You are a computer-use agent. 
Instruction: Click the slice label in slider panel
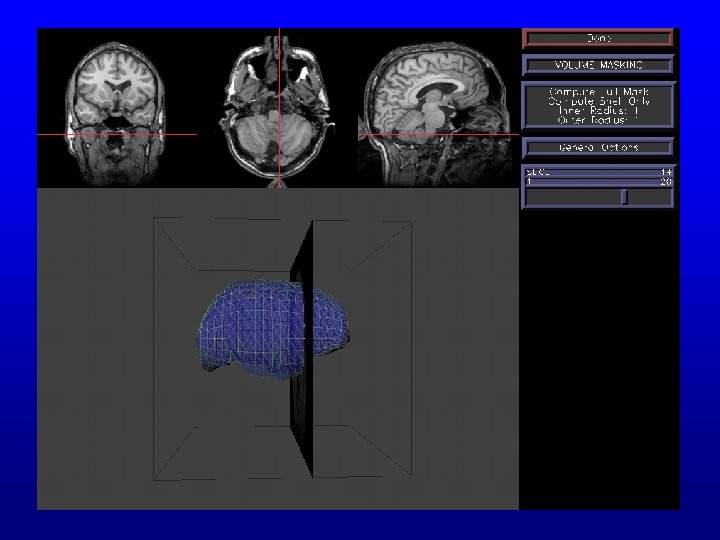(538, 172)
